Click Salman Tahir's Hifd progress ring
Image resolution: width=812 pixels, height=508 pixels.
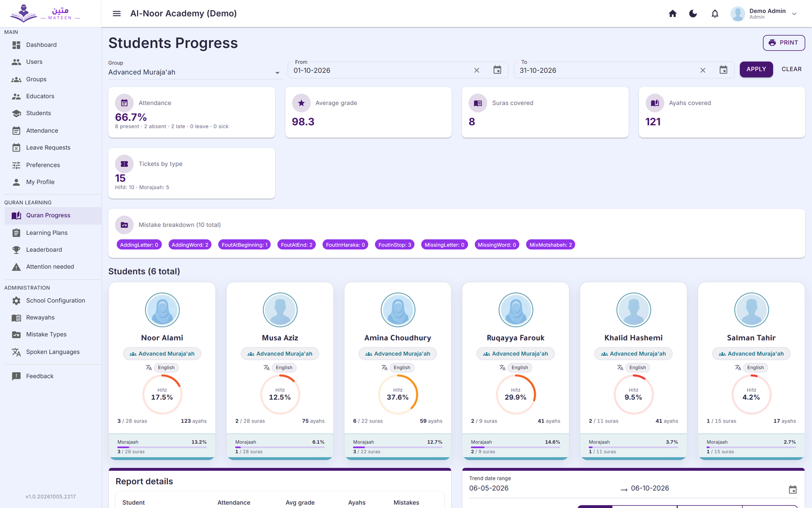(x=752, y=394)
